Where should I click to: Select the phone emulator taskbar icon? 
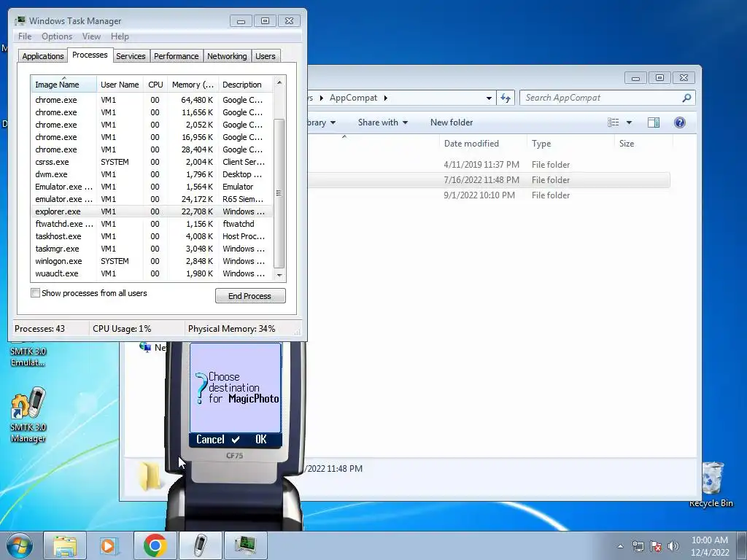(x=201, y=545)
